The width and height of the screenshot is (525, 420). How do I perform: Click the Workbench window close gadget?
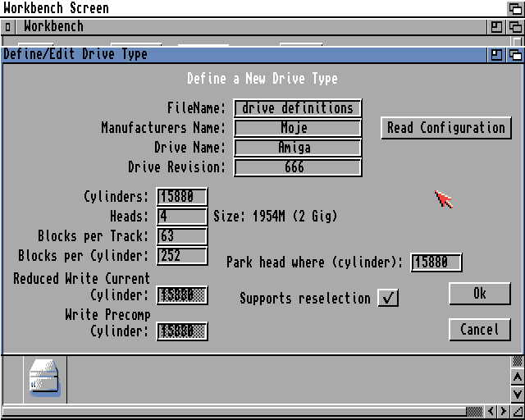[x=8, y=26]
